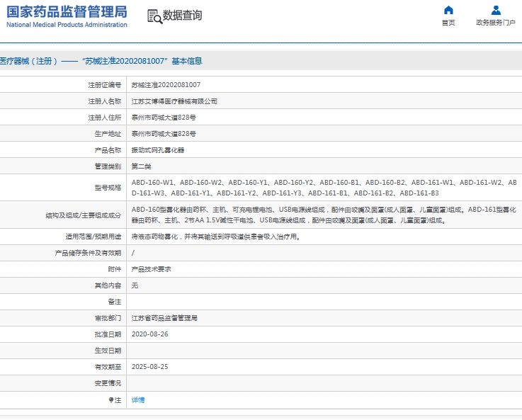Click the 政务服务门户 text label

click(496, 23)
